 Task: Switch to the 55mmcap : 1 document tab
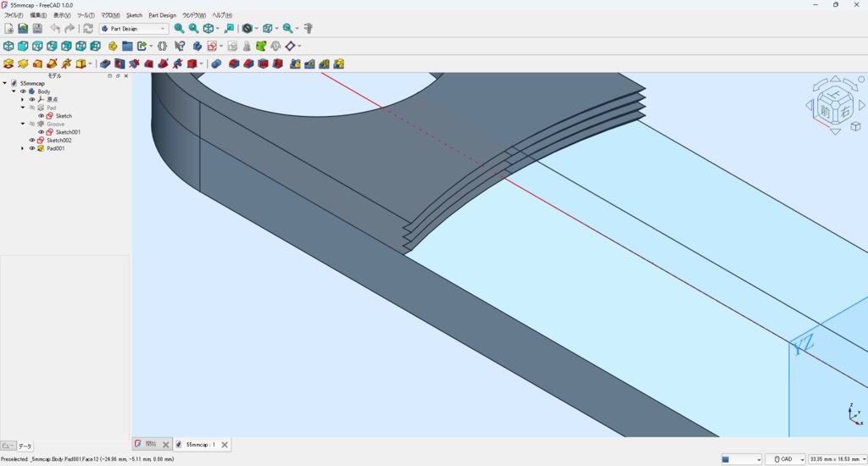point(200,445)
